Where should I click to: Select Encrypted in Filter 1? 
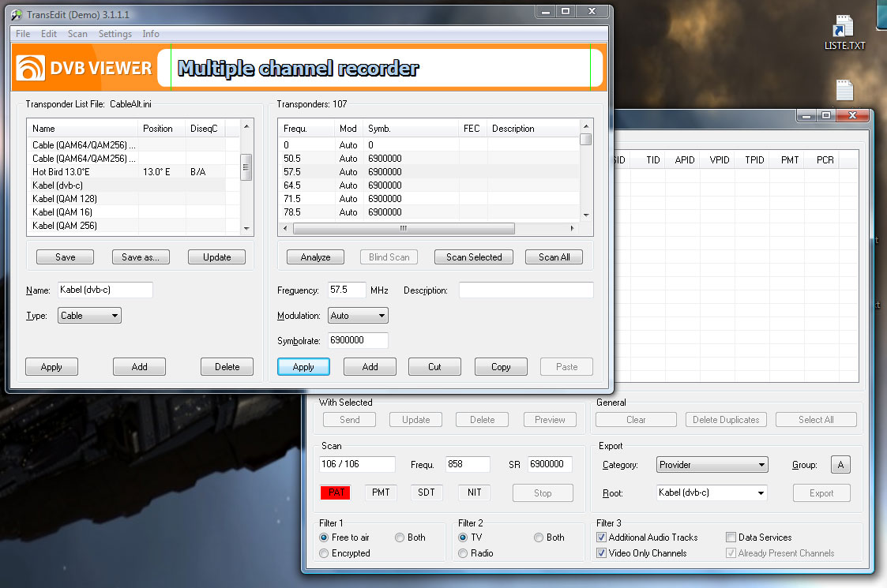click(x=344, y=553)
